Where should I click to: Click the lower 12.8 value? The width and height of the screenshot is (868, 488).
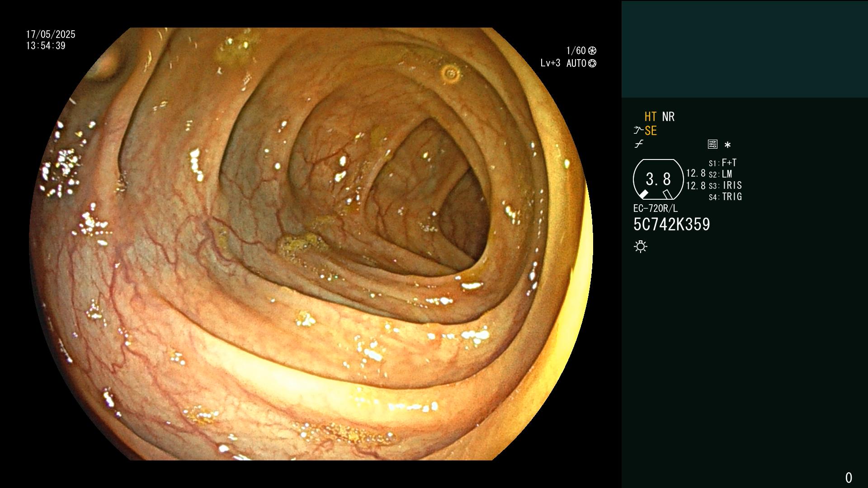click(696, 185)
